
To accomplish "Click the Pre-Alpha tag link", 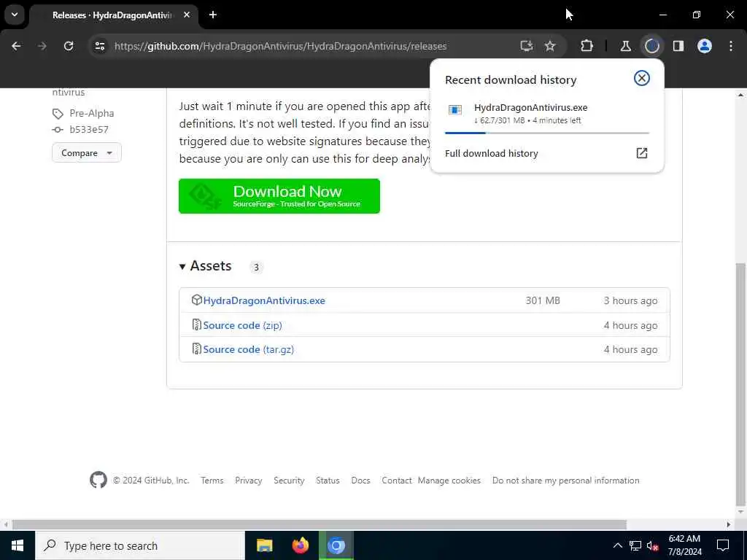I will [91, 113].
